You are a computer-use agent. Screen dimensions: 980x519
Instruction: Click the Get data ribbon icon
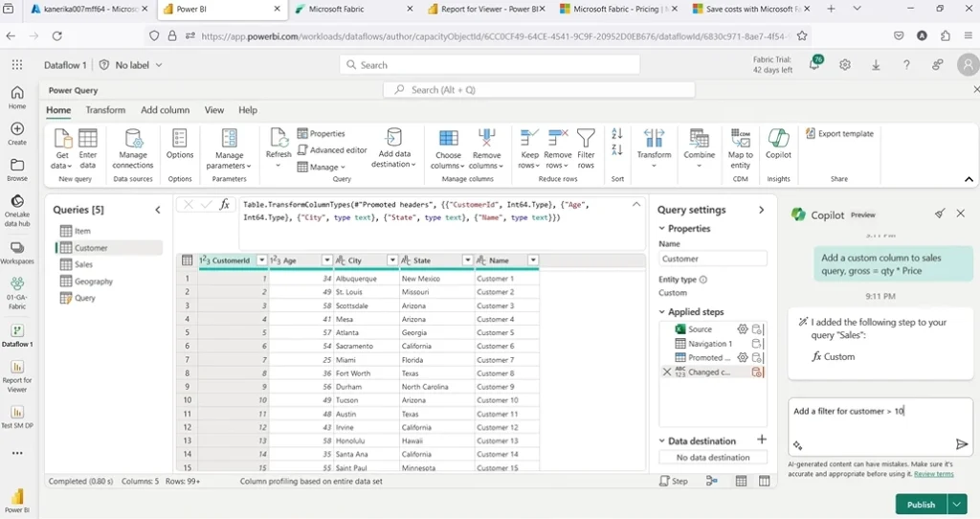62,148
